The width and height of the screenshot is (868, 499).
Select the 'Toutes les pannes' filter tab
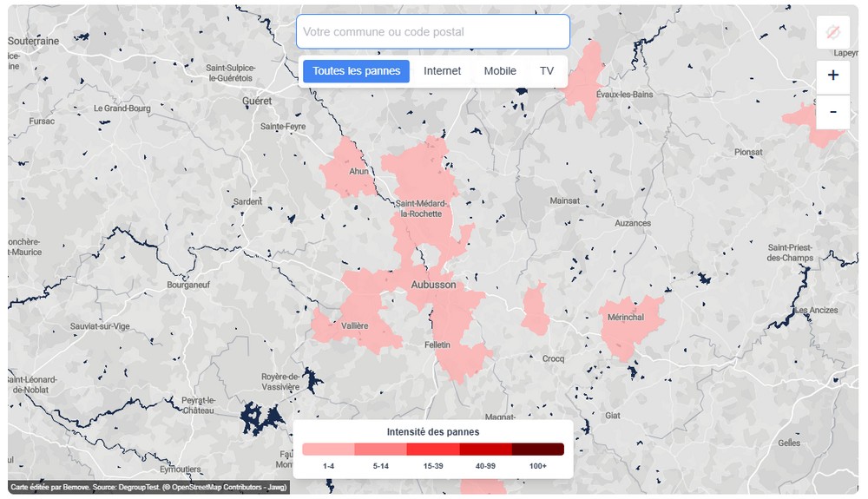pyautogui.click(x=356, y=71)
